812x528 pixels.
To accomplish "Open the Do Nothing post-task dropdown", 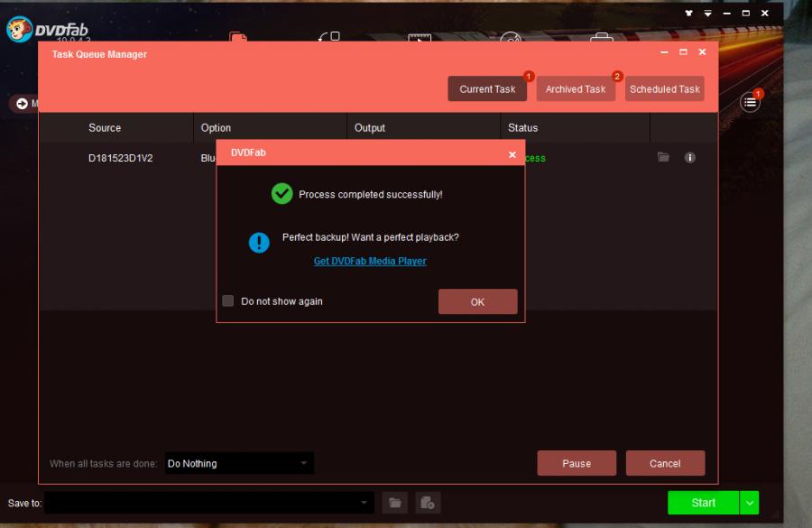I will click(x=239, y=463).
